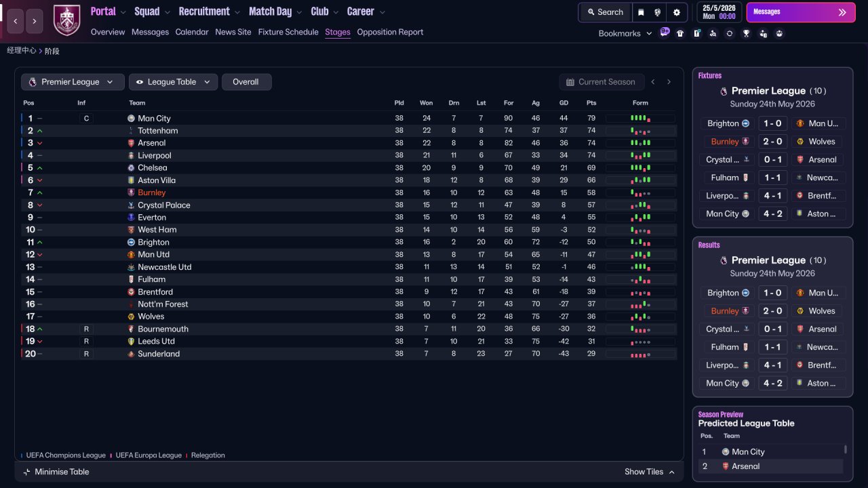
Task: Open the League Table view dropdown
Action: [173, 82]
